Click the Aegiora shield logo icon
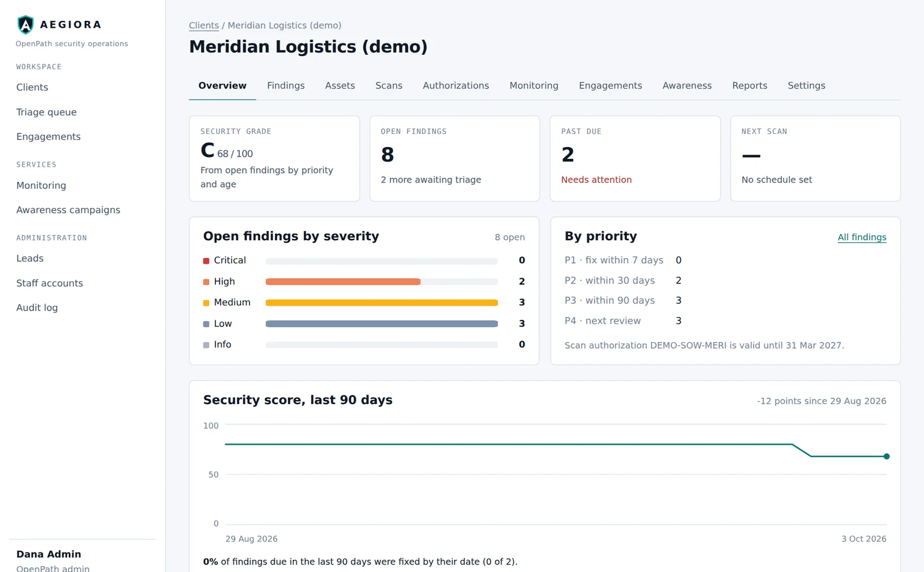Viewport: 924px width, 572px height. tap(25, 25)
